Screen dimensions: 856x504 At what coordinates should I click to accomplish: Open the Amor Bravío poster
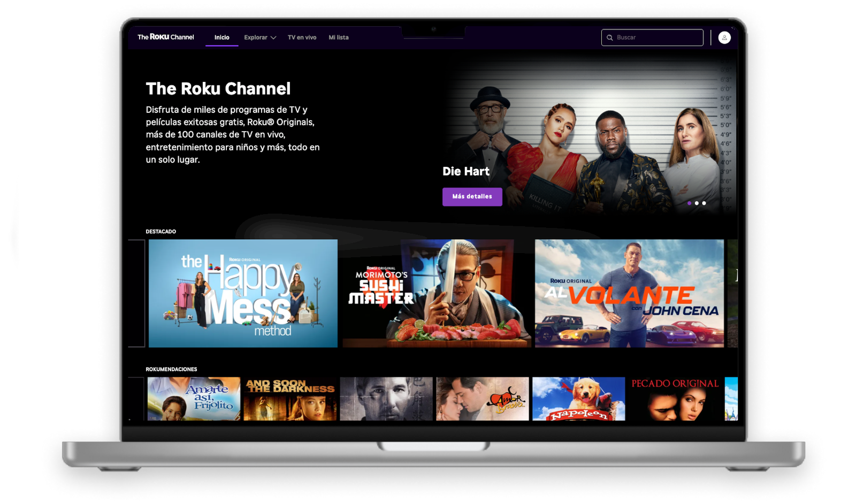(482, 399)
